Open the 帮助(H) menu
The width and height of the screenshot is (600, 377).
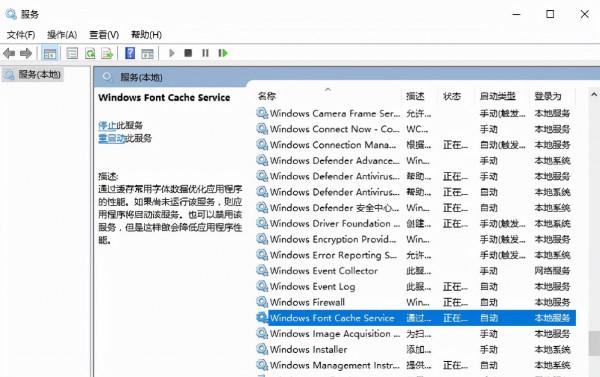[x=146, y=35]
